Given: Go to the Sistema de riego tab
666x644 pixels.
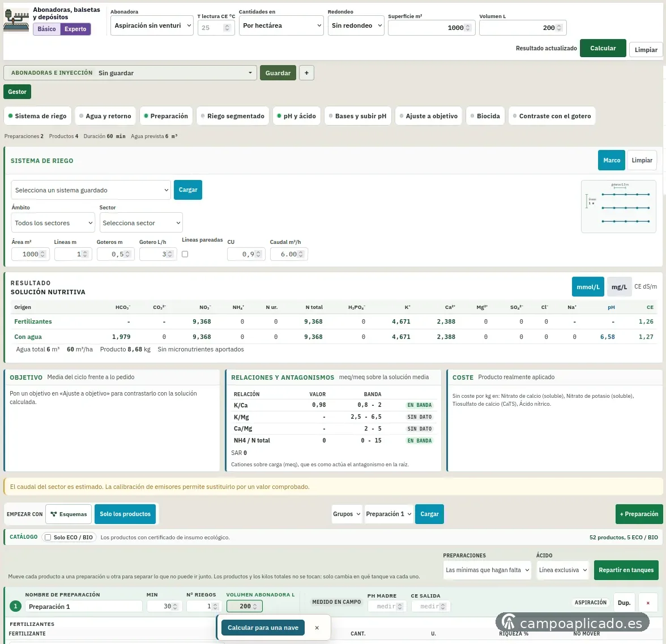Looking at the screenshot, I should coord(37,116).
